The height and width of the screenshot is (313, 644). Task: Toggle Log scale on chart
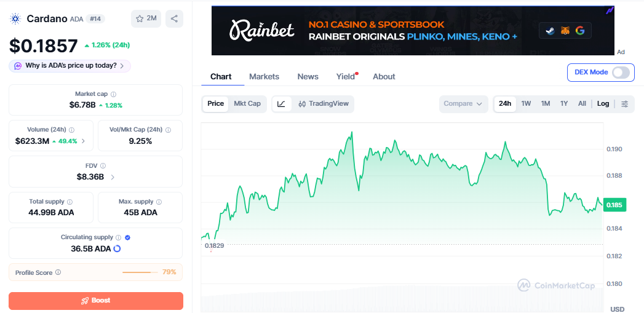[603, 104]
